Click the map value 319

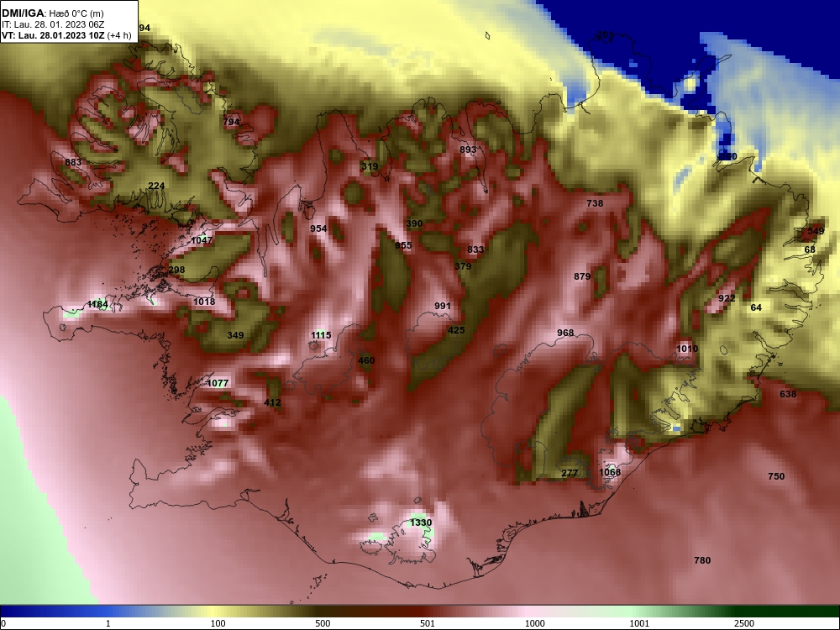click(370, 166)
